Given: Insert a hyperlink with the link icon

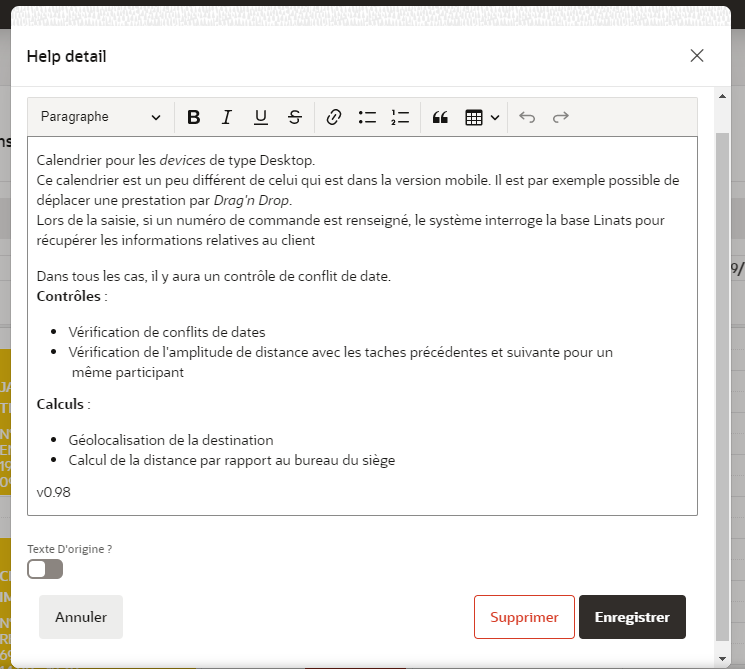Looking at the screenshot, I should click(x=334, y=117).
